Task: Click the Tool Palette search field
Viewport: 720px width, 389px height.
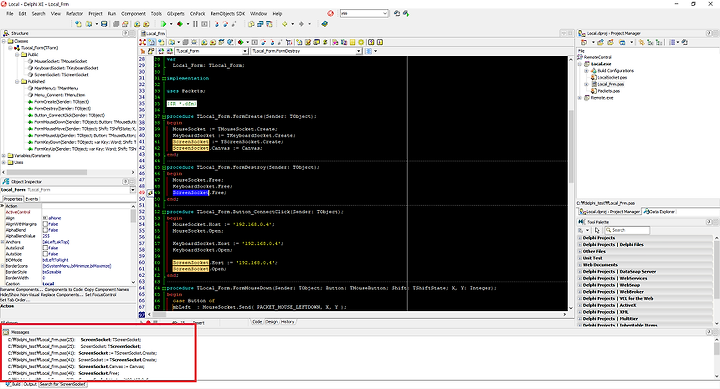Action: 627,230
